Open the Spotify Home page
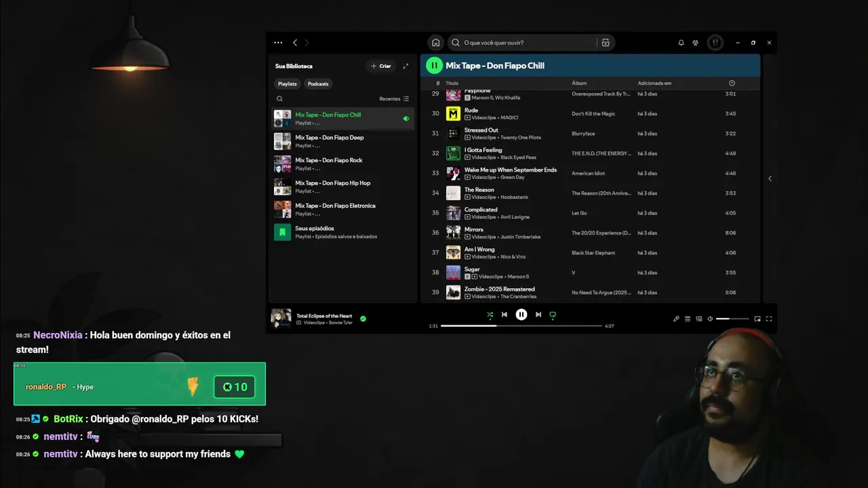Image resolution: width=868 pixels, height=488 pixels. coord(435,43)
